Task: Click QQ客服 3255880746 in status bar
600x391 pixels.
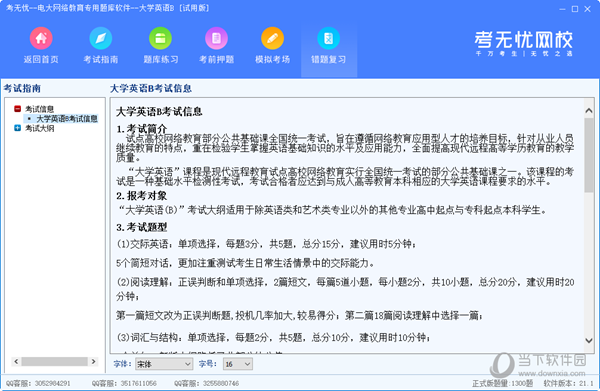Action: pyautogui.click(x=207, y=383)
